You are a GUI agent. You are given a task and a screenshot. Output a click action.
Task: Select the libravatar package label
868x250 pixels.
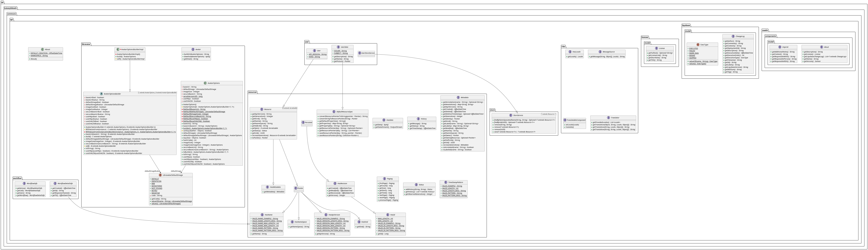click(86, 44)
